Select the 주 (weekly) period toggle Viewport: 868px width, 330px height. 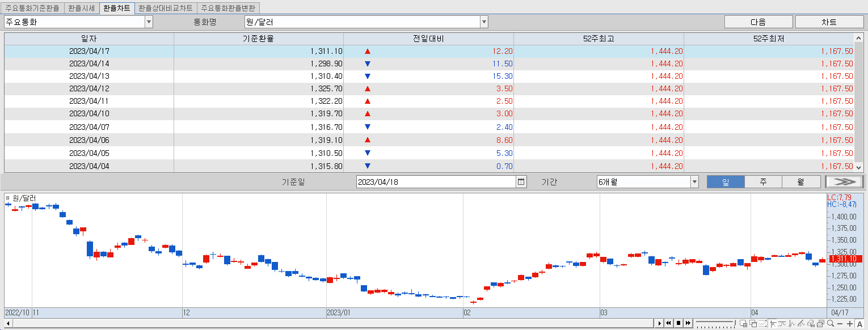pos(763,182)
